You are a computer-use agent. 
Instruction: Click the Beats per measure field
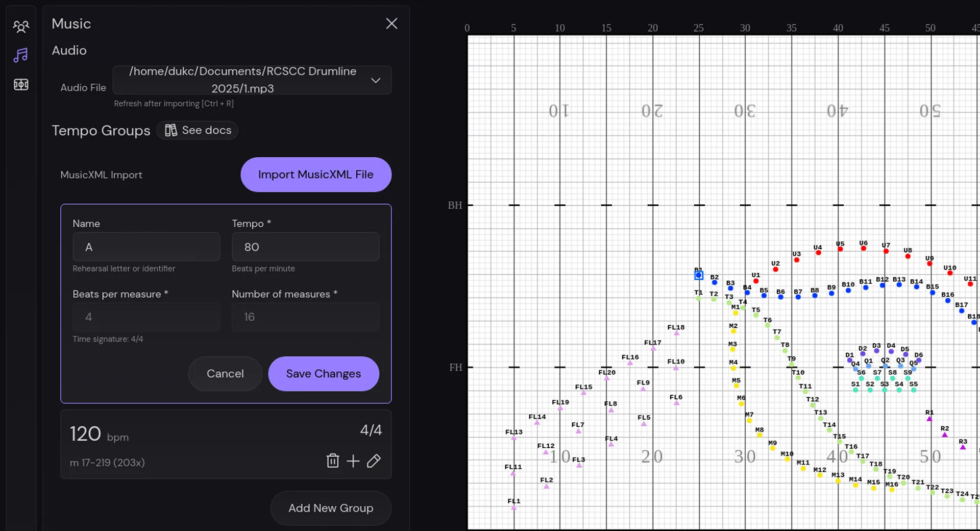coord(146,317)
